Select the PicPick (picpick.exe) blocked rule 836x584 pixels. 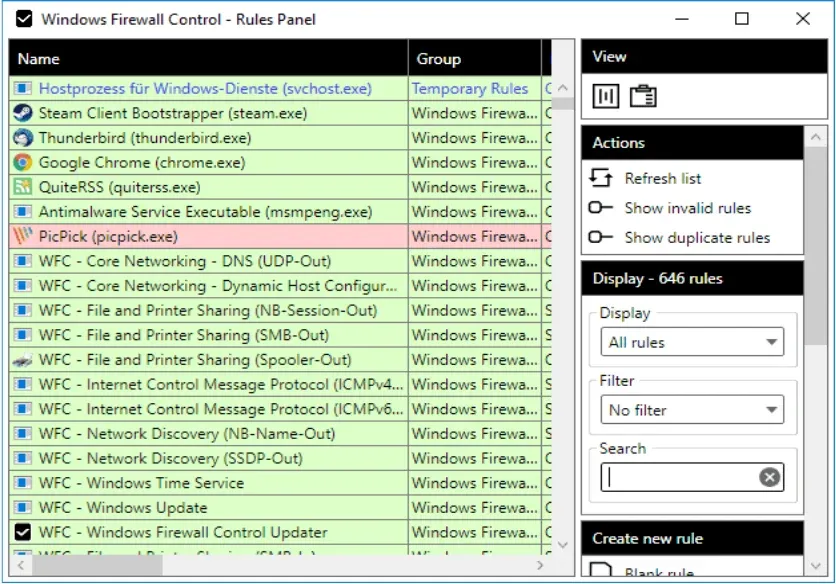(x=280, y=236)
